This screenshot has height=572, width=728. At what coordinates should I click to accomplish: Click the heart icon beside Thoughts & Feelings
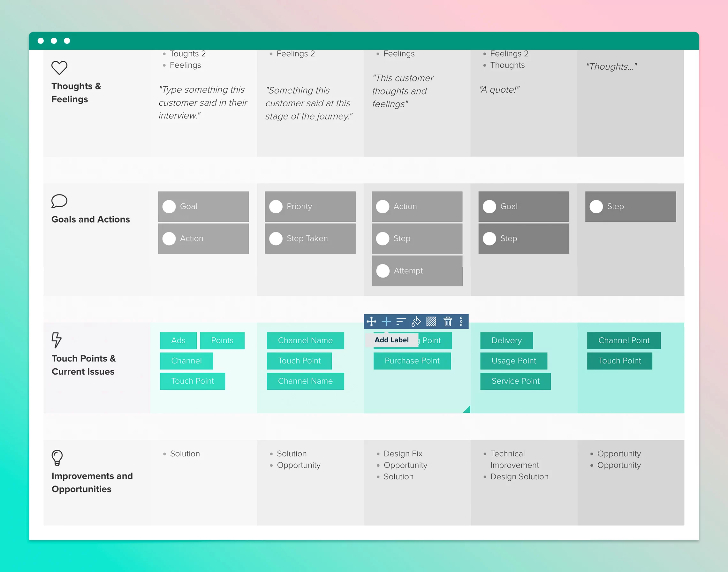60,68
